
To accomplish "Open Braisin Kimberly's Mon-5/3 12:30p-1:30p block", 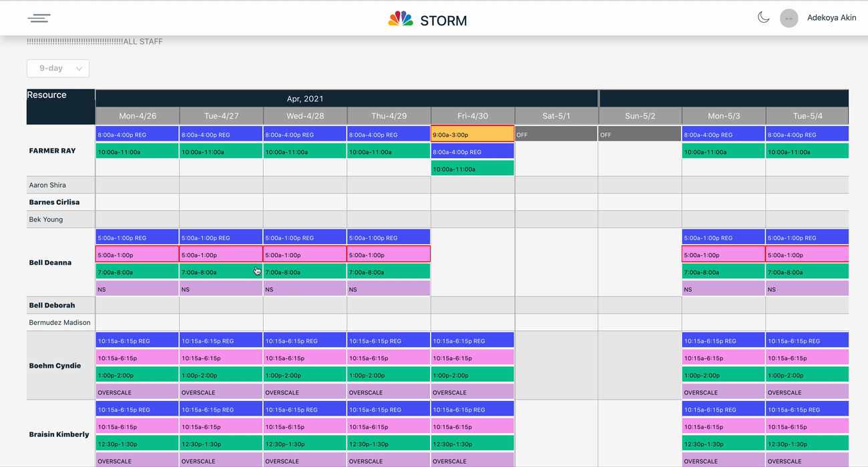I will [x=724, y=444].
